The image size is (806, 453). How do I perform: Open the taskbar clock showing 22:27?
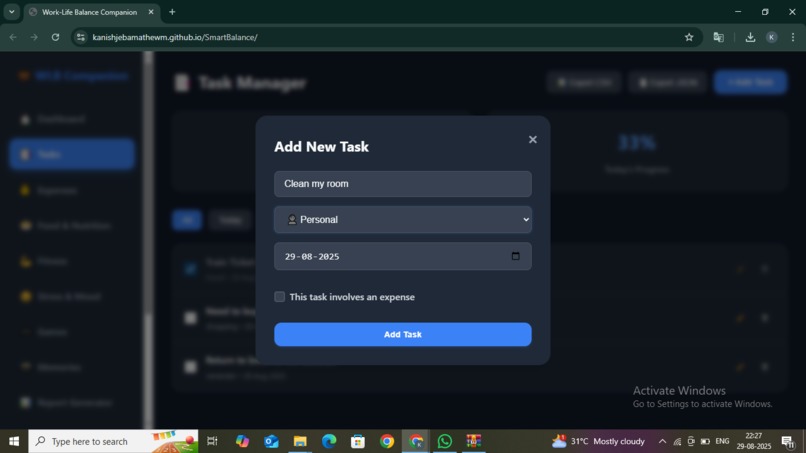[754, 441]
